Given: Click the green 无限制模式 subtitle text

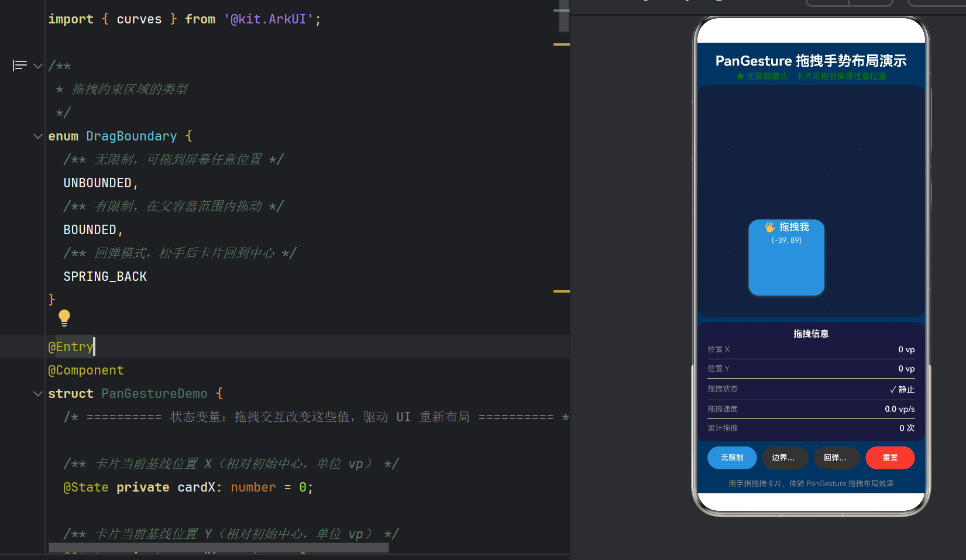Looking at the screenshot, I should [811, 77].
